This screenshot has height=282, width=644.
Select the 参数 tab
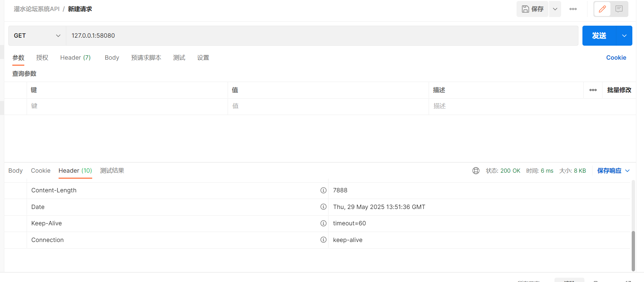pos(18,58)
